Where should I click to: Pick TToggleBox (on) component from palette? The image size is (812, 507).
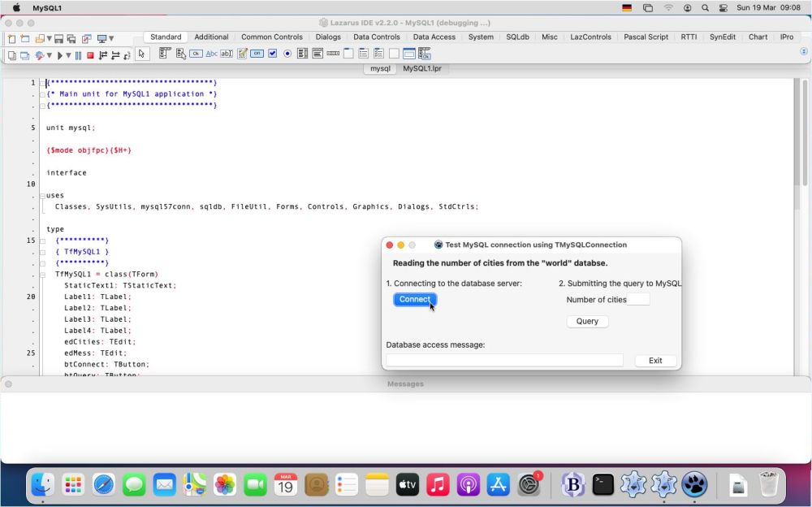pyautogui.click(x=257, y=54)
